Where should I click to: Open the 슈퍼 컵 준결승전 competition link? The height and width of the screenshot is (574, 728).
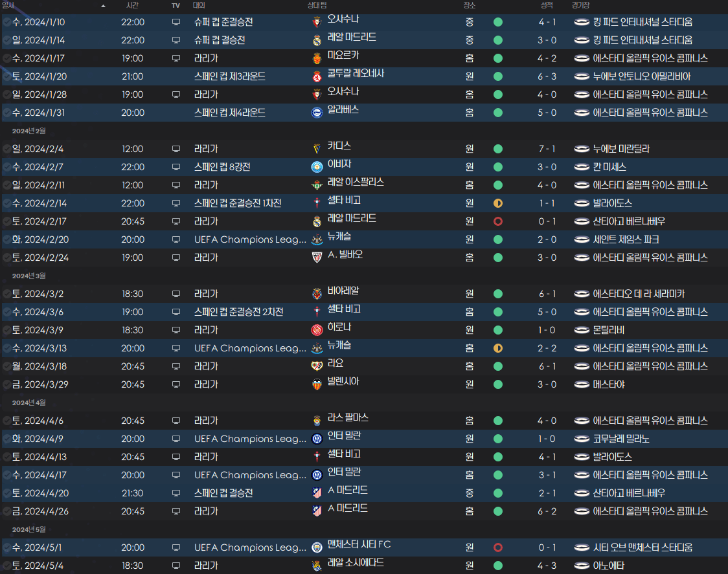coord(223,22)
